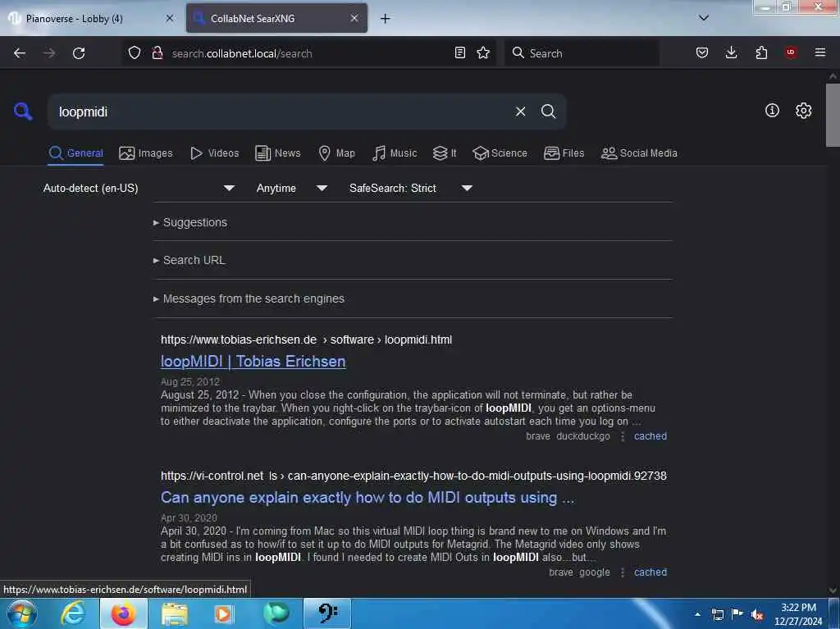Click the tobias-erichsen.de URL breadcrumb

tap(306, 340)
